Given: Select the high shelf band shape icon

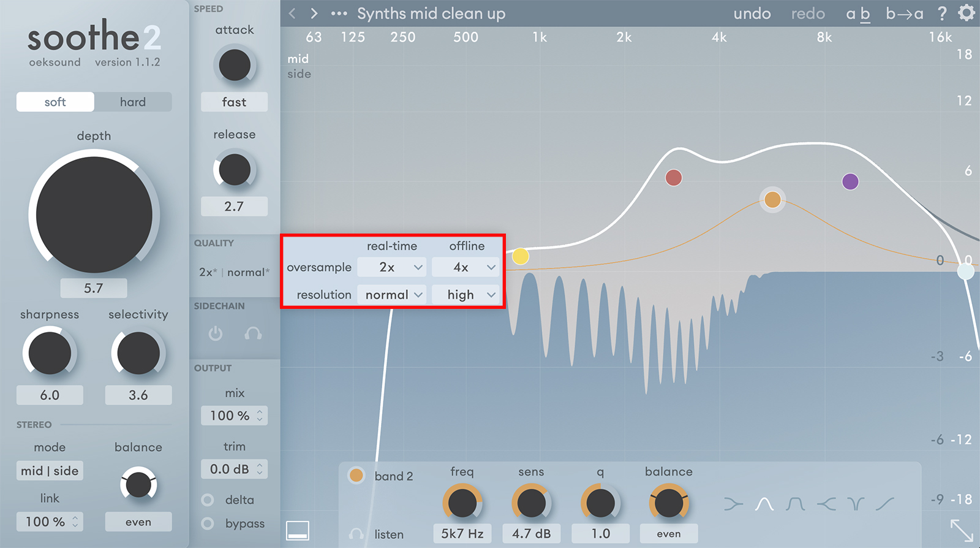Looking at the screenshot, I should 826,504.
